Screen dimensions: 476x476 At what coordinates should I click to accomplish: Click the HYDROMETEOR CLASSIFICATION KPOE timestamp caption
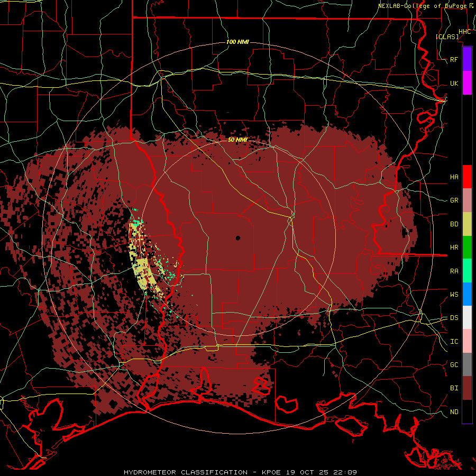tap(240, 472)
